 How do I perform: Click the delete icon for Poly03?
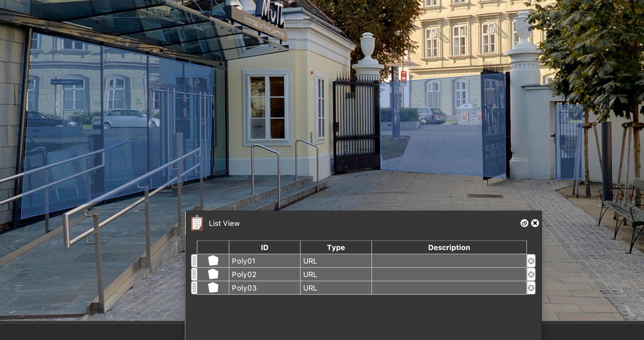tap(531, 288)
